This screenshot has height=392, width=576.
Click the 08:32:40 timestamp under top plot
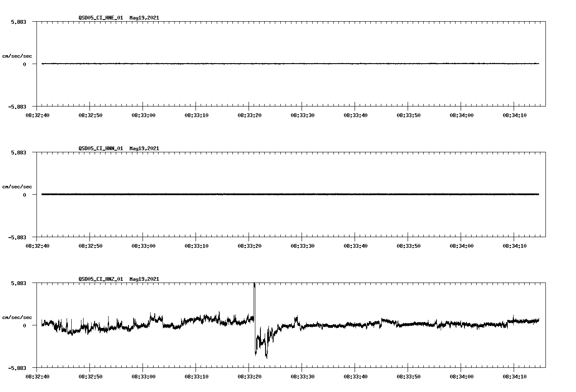(x=38, y=114)
